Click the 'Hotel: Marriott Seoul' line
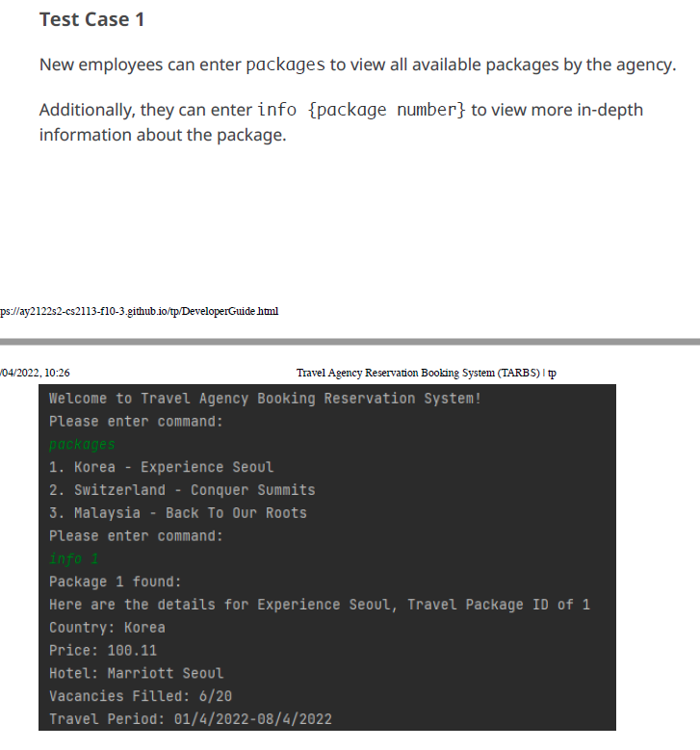The width and height of the screenshot is (700, 750). pyautogui.click(x=136, y=674)
